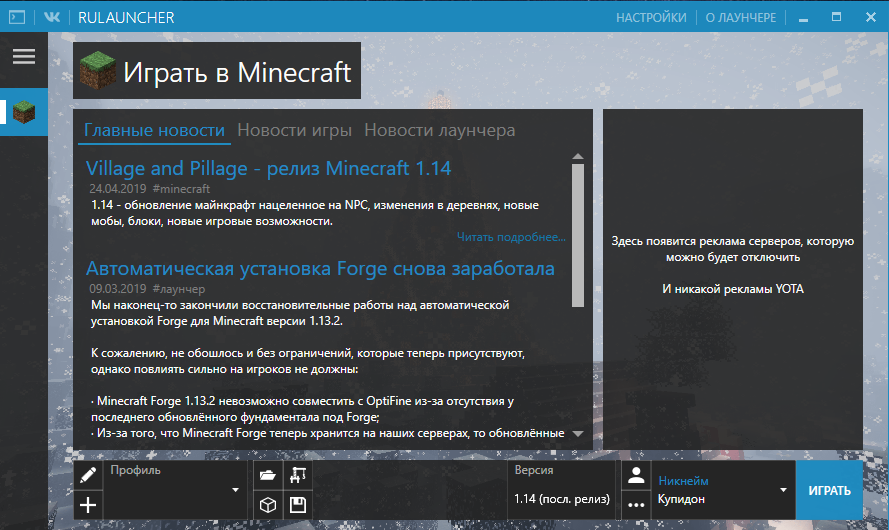Open the VK social network icon
889x530 pixels.
[x=52, y=17]
